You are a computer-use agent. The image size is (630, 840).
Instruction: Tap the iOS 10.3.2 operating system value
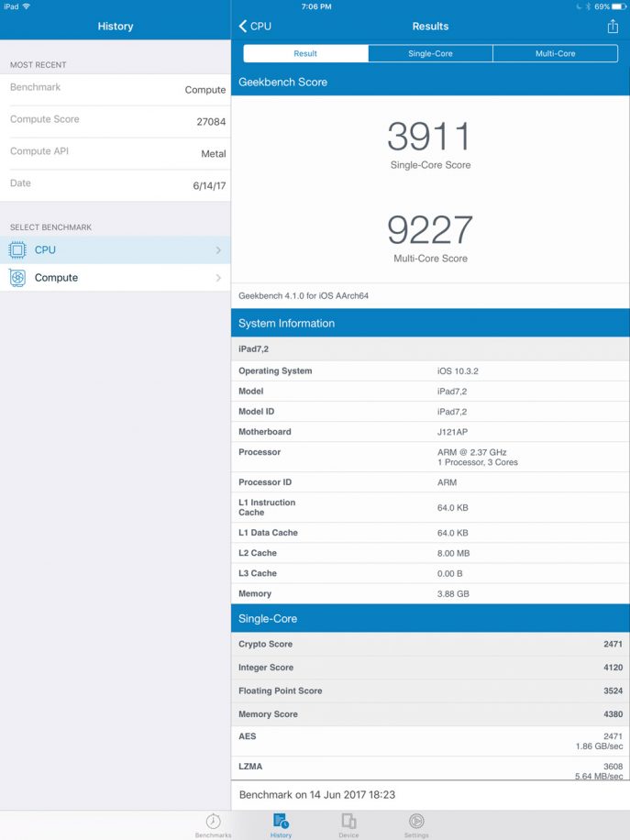tap(458, 370)
